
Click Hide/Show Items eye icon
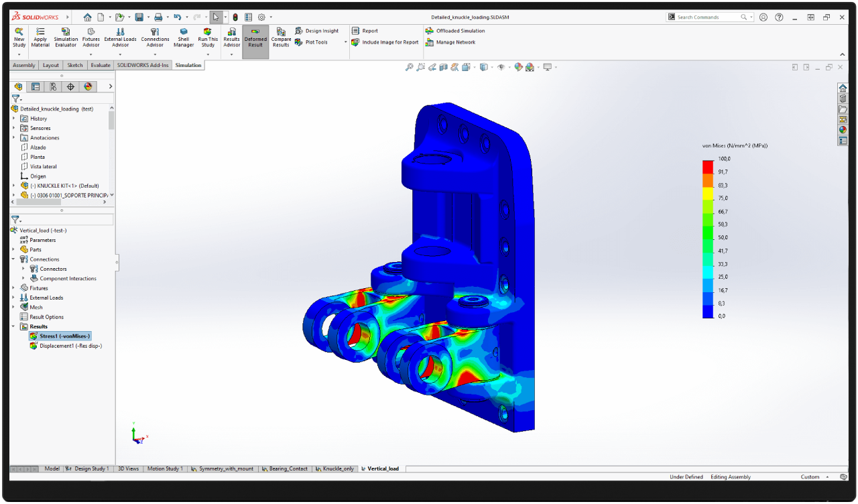(501, 67)
